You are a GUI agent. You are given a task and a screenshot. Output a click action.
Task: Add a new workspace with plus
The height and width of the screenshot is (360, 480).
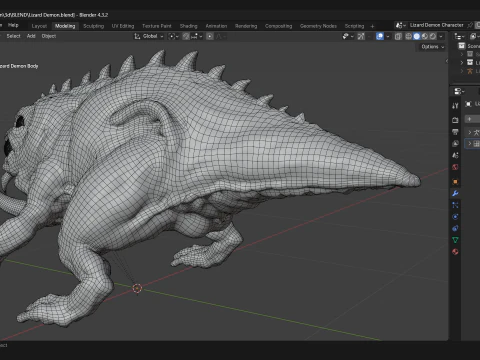coord(372,26)
